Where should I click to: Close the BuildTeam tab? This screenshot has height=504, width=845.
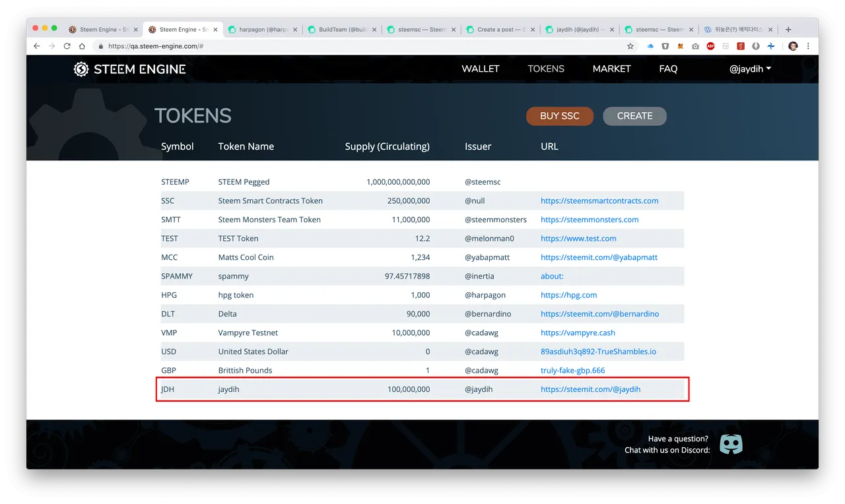tap(374, 30)
